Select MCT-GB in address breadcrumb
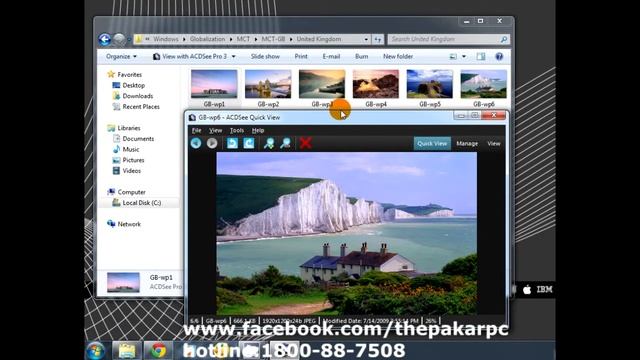640x360 pixels. pyautogui.click(x=273, y=39)
